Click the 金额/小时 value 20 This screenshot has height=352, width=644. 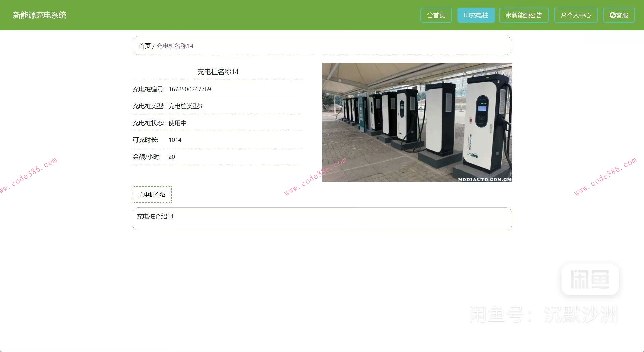tap(171, 157)
